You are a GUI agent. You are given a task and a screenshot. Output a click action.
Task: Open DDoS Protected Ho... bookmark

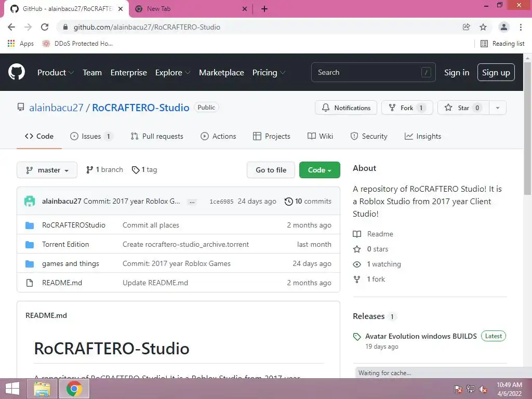tap(77, 44)
